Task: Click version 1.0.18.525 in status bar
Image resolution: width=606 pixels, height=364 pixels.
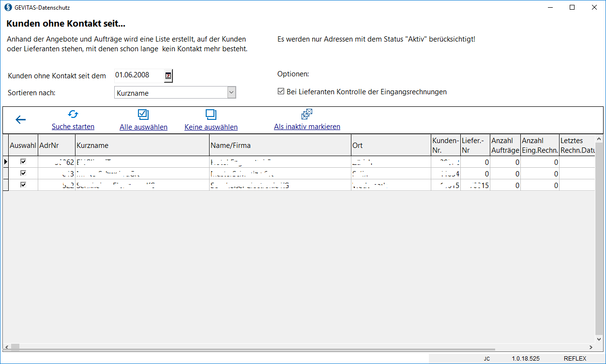Action: pyautogui.click(x=526, y=359)
